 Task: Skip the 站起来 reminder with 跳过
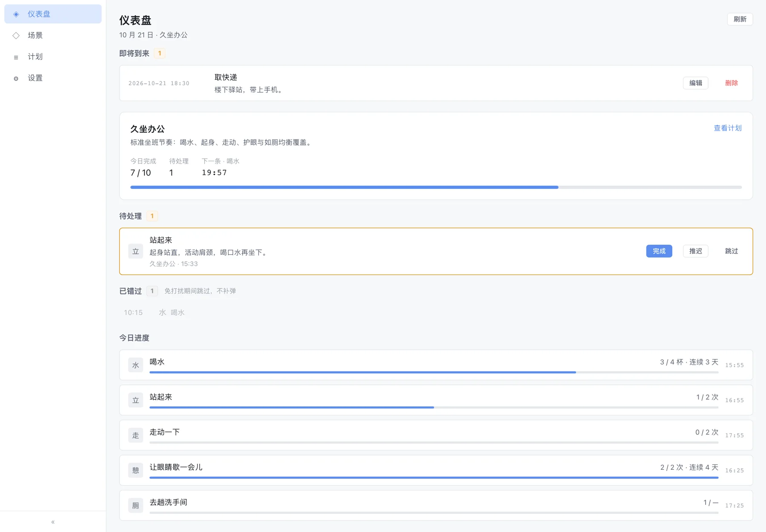pos(732,251)
